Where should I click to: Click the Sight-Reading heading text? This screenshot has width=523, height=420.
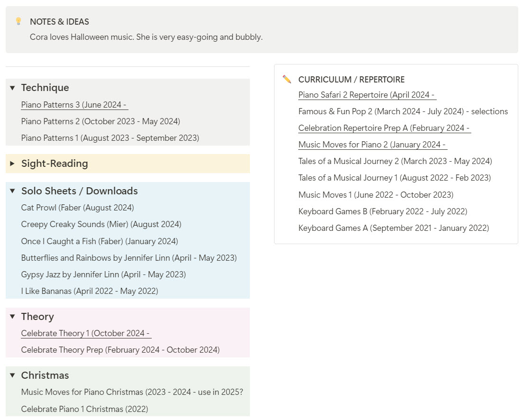(55, 164)
